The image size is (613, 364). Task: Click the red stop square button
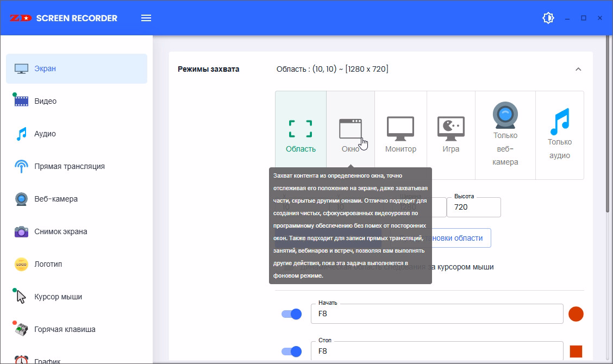click(576, 352)
